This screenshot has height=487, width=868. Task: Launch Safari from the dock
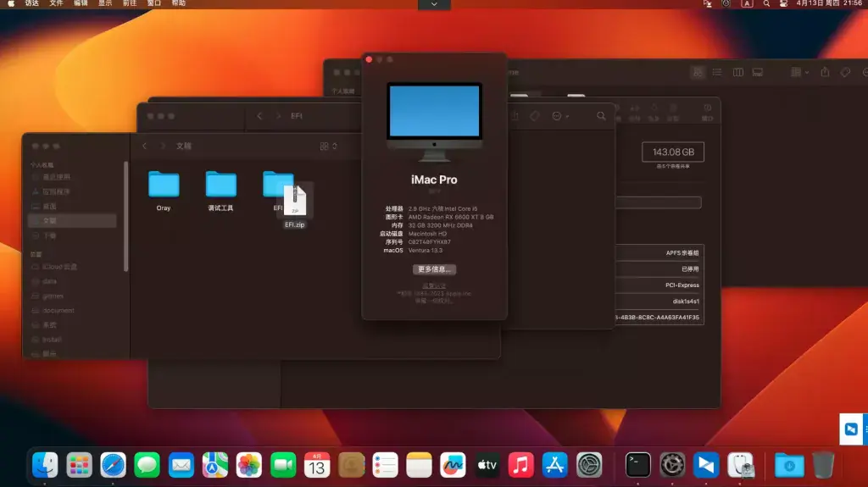click(x=113, y=465)
